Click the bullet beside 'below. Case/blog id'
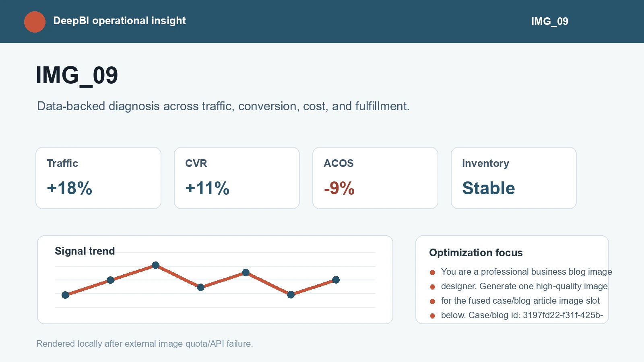The width and height of the screenshot is (644, 362). click(433, 316)
